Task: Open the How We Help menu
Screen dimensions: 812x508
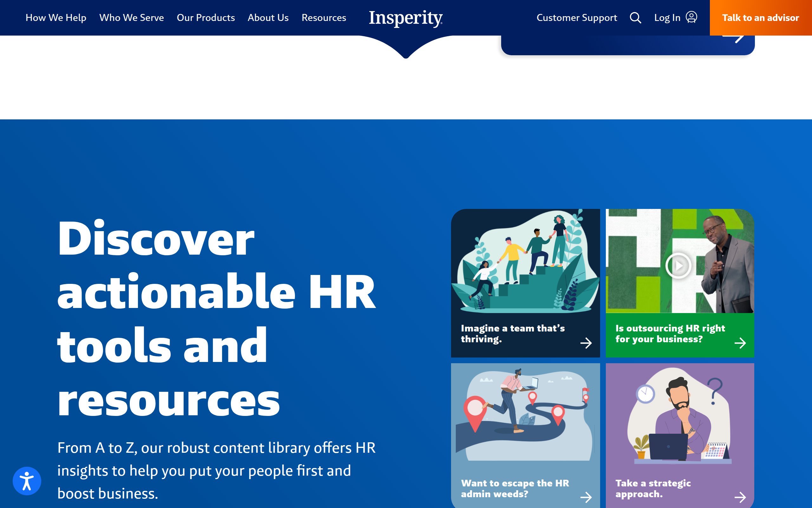Action: (56, 17)
